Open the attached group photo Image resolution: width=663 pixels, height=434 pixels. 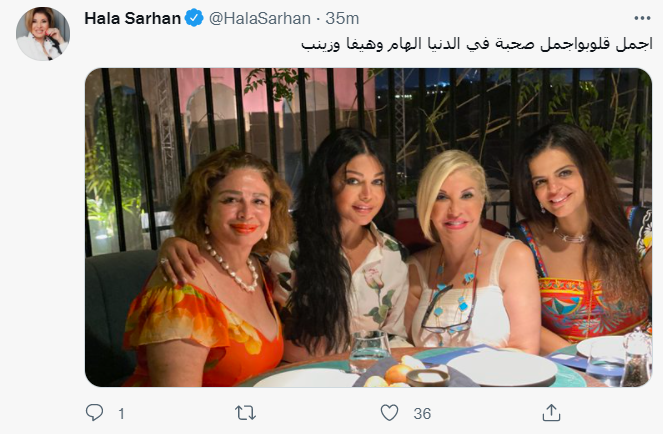coord(368,228)
